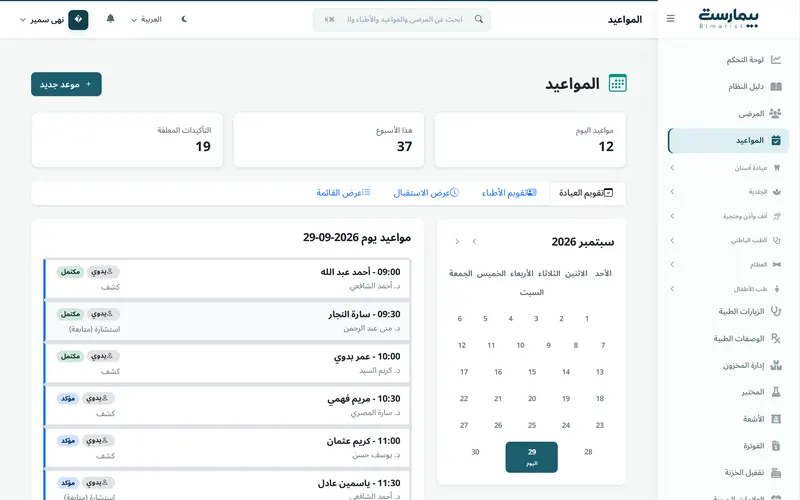Expand أنف وأذن وحنجرة submenu chevron
This screenshot has width=800, height=500.
tap(672, 216)
